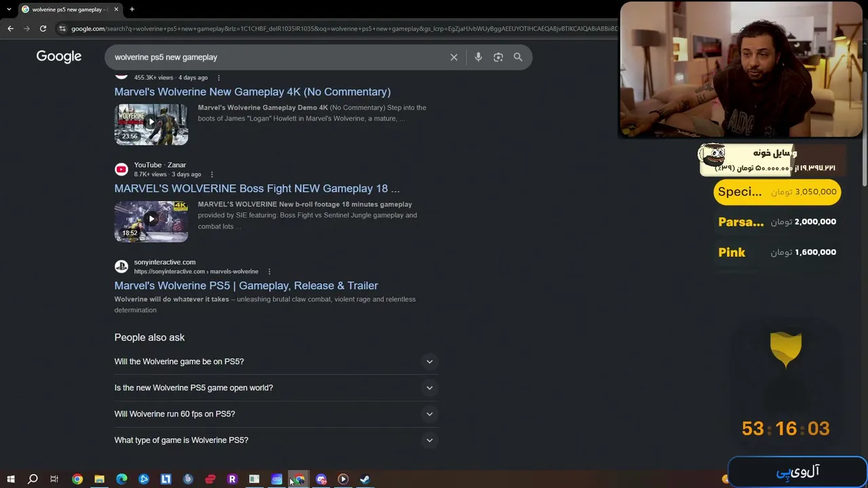The height and width of the screenshot is (488, 868).
Task: Submit search with the magnifier icon
Action: (518, 58)
